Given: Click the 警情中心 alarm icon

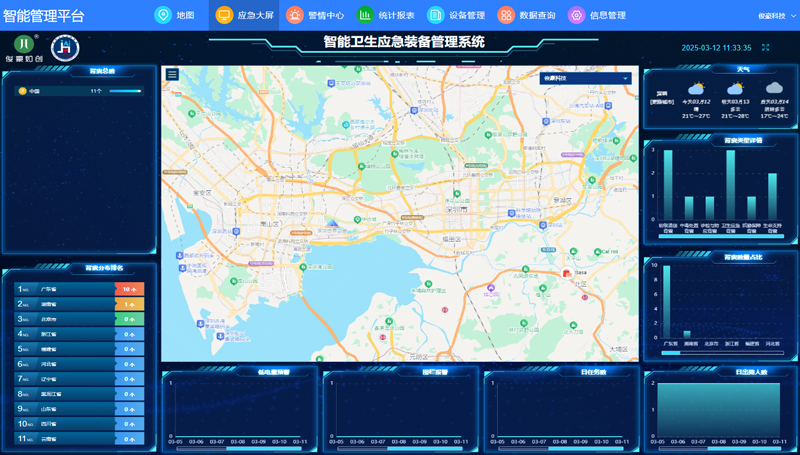Looking at the screenshot, I should tap(294, 15).
